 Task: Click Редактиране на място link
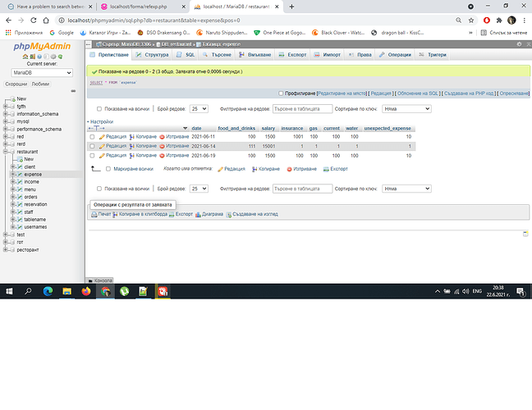[x=342, y=93]
